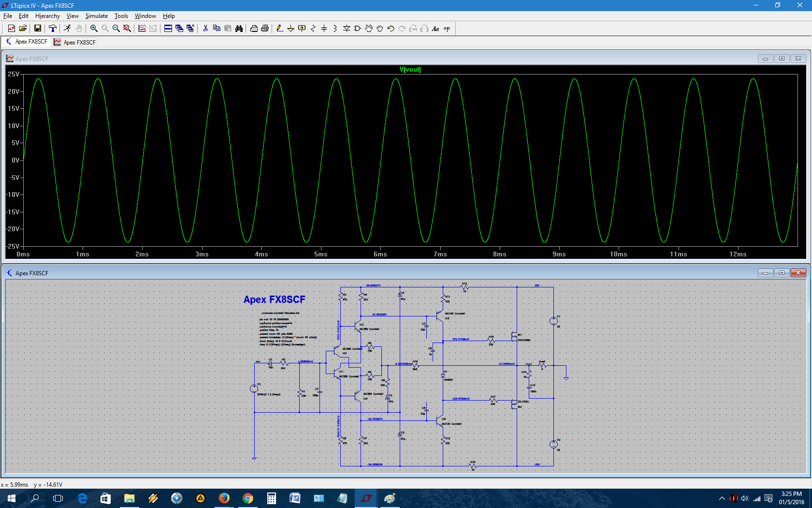Click the cursor coordinates in status bar

tap(31, 484)
